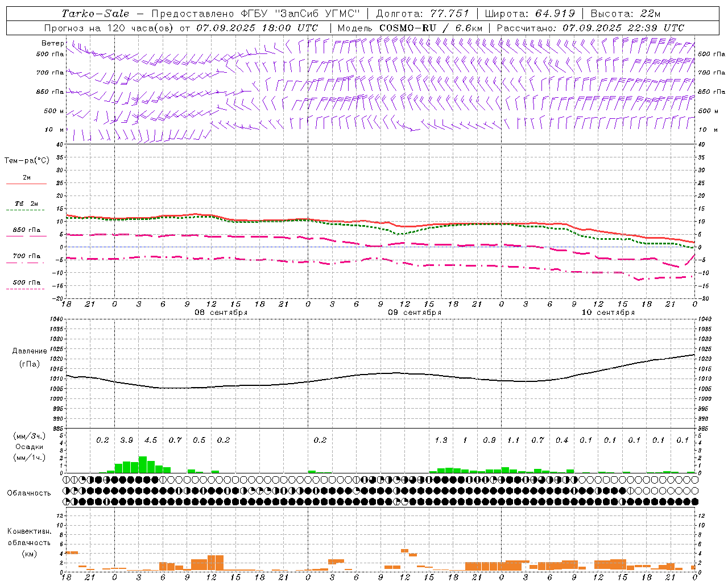Click the "09 сентября" date label
The width and height of the screenshot is (728, 582).
tap(415, 313)
